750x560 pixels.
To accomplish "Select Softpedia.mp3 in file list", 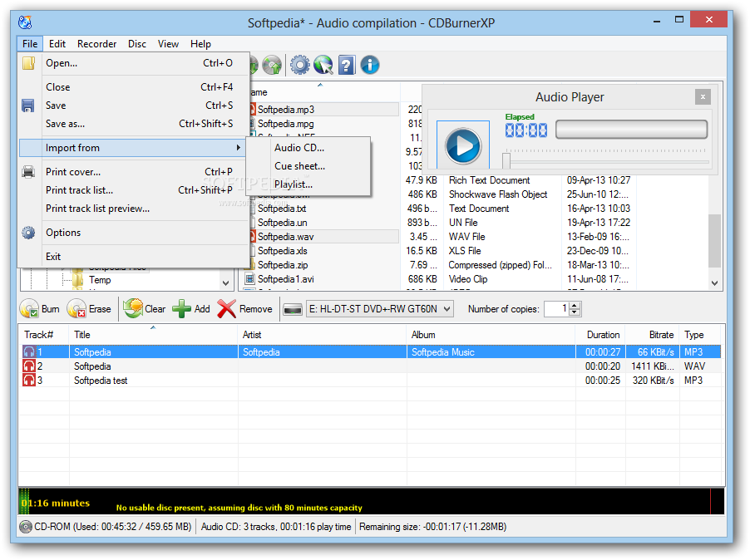I will pyautogui.click(x=286, y=110).
